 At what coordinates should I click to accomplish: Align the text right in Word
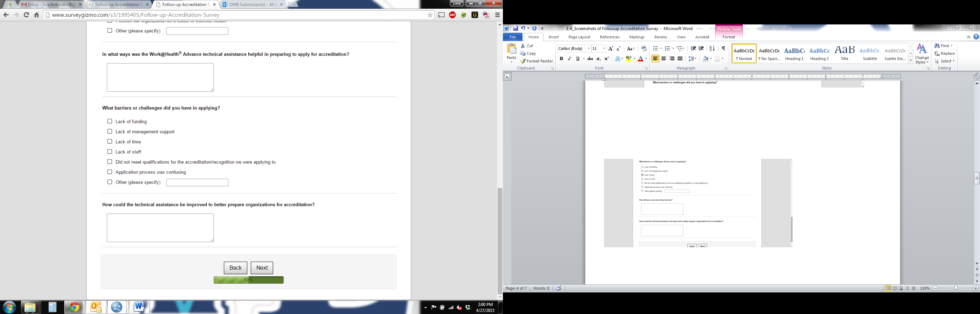[x=672, y=59]
